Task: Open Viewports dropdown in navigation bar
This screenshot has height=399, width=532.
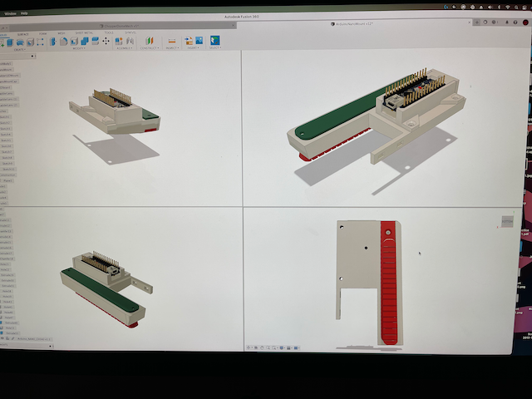Action: click(x=297, y=347)
